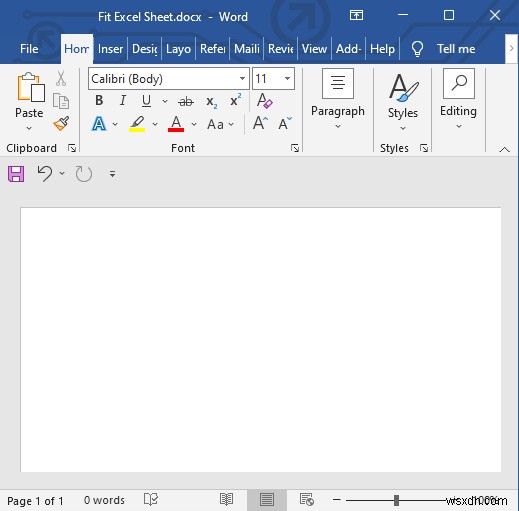519x511 pixels.
Task: Toggle Italic formatting
Action: (123, 100)
